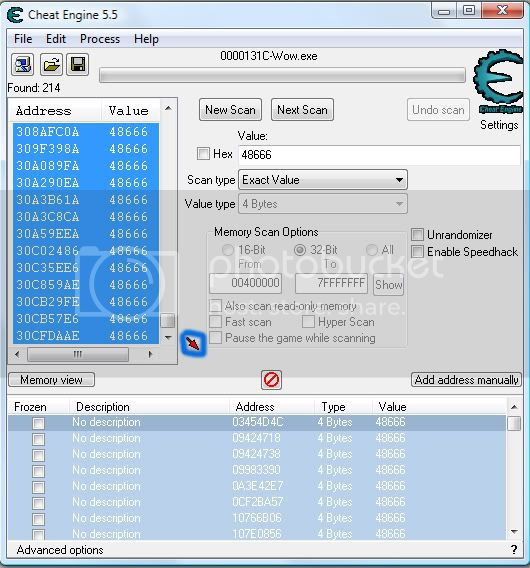Open Memory view
The height and width of the screenshot is (568, 530).
point(51,380)
